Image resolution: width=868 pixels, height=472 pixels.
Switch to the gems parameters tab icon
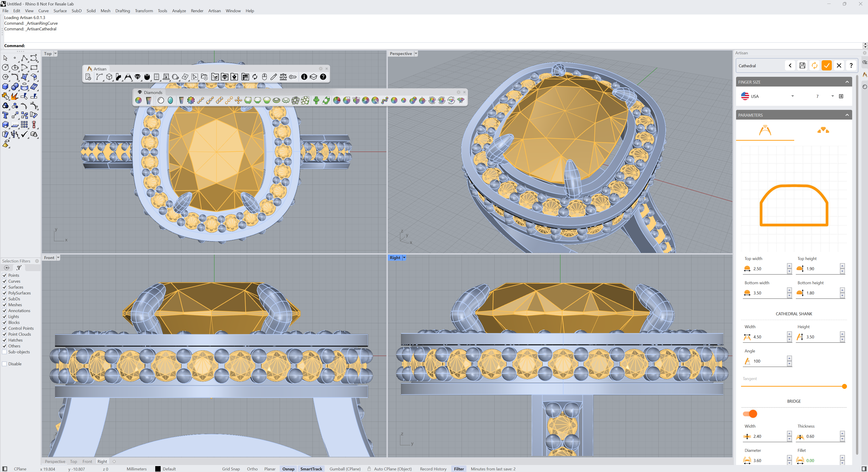(x=823, y=130)
